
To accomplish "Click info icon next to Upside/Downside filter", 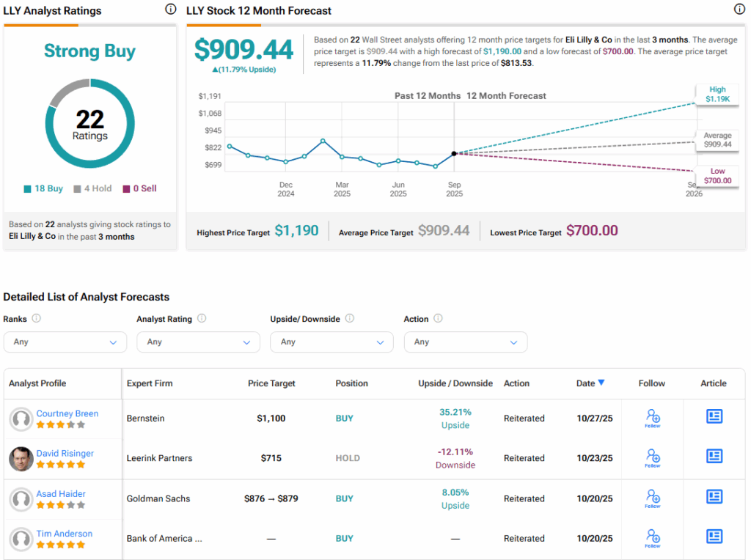I will [x=350, y=319].
